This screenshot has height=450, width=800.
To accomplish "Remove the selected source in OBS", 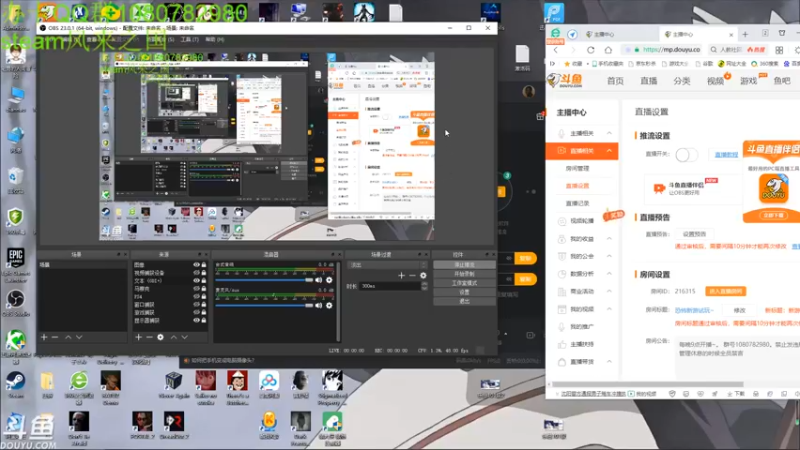I will 149,337.
